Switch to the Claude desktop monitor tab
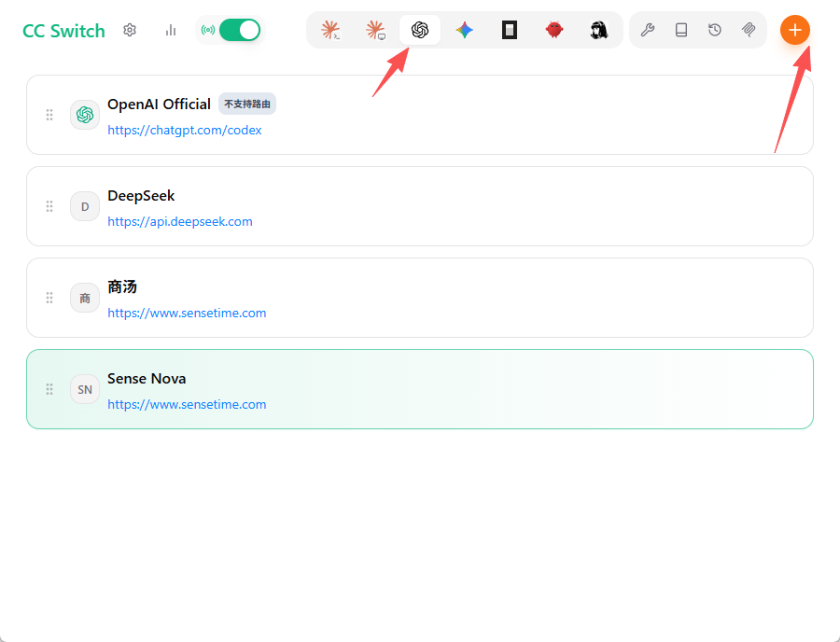Screen dimensions: 840x642 click(375, 30)
